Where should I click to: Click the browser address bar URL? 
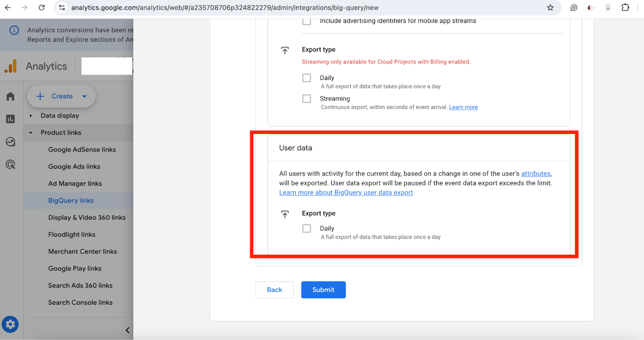click(x=225, y=8)
